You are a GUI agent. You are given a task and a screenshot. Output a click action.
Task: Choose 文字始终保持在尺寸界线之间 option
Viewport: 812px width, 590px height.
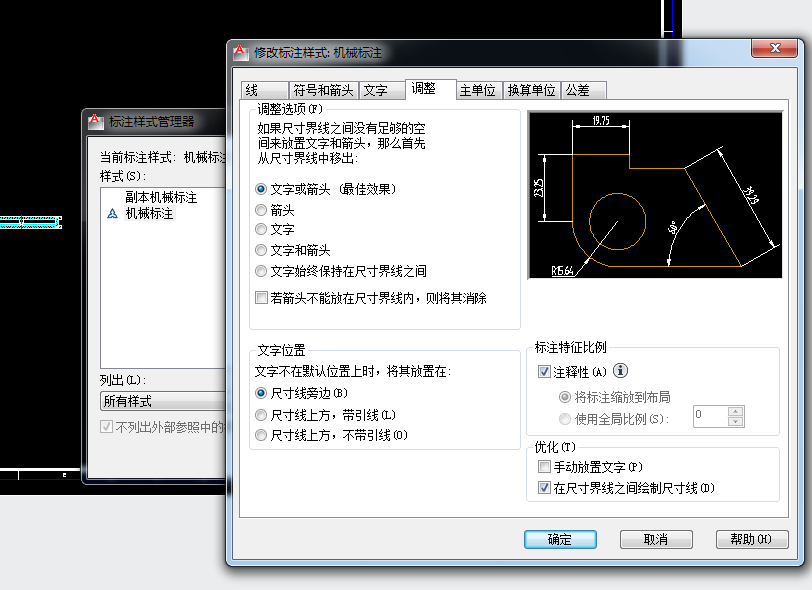click(x=262, y=271)
